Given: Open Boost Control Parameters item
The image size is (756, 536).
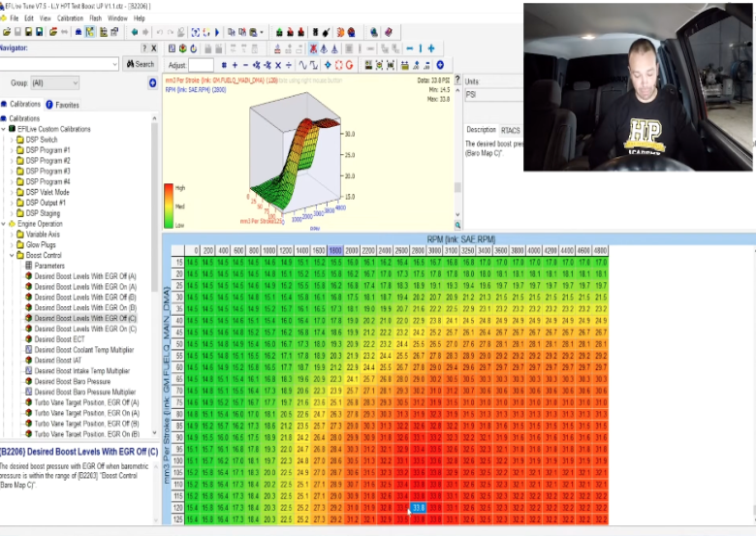Looking at the screenshot, I should [x=45, y=266].
